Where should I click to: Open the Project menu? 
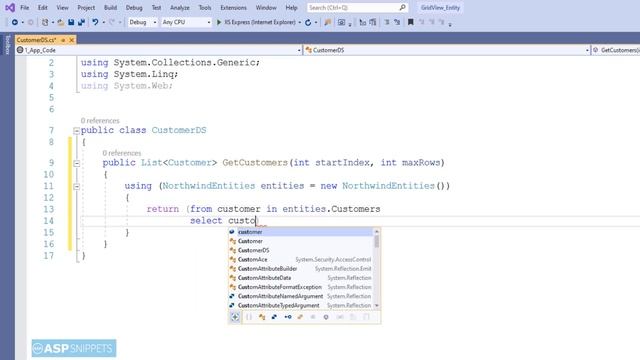pos(86,8)
